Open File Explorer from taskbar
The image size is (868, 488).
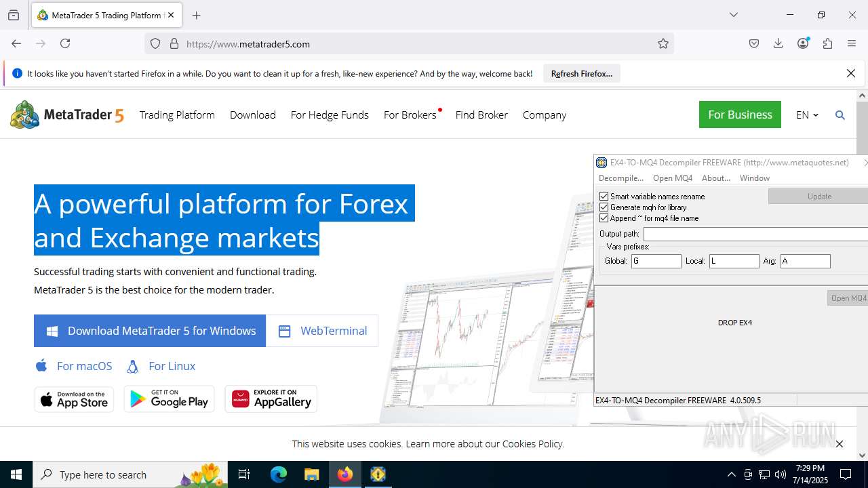(311, 474)
